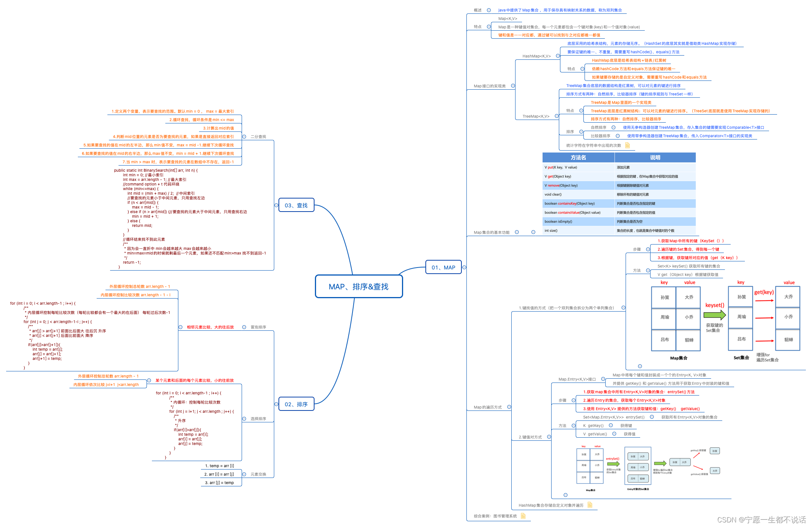Collapse 1.键找值的方式 node toggle
This screenshot has width=812, height=527.
pos(623,308)
